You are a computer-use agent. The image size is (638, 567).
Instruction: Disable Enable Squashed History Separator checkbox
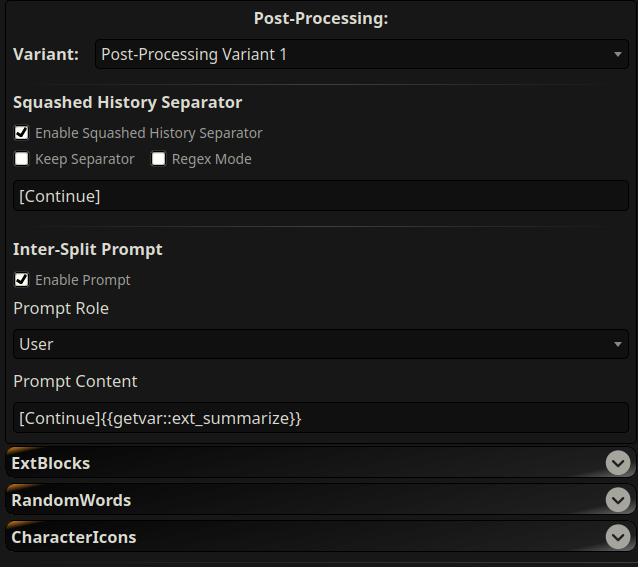(x=21, y=132)
